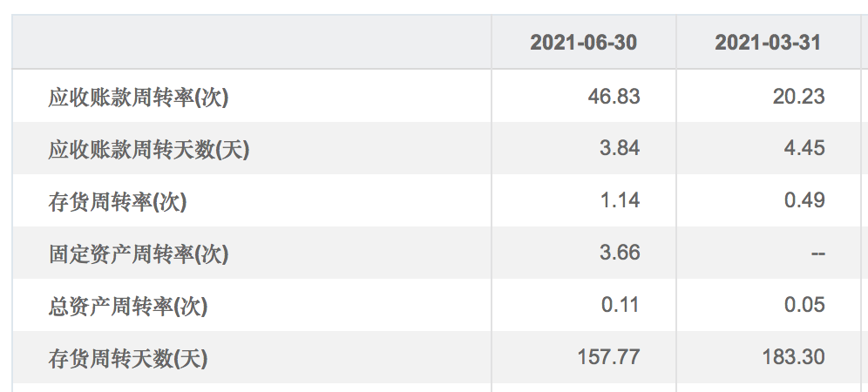The height and width of the screenshot is (392, 868).
Task: Select the 4.45 cell value
Action: click(804, 149)
